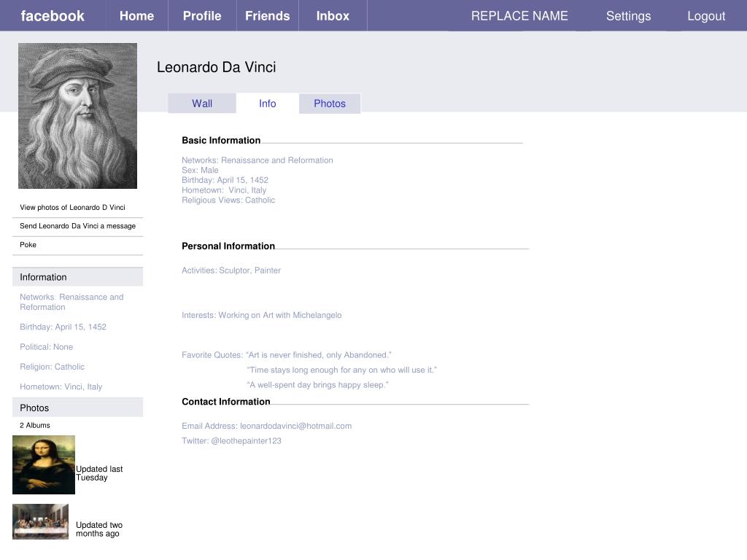Open the Mona Lisa album thumbnail

[44, 464]
